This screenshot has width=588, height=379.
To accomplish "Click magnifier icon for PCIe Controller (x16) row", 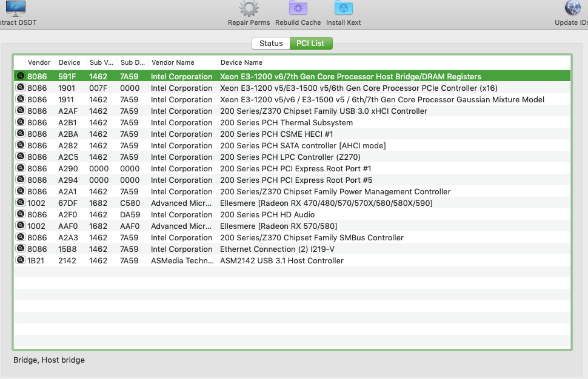I will [x=20, y=87].
